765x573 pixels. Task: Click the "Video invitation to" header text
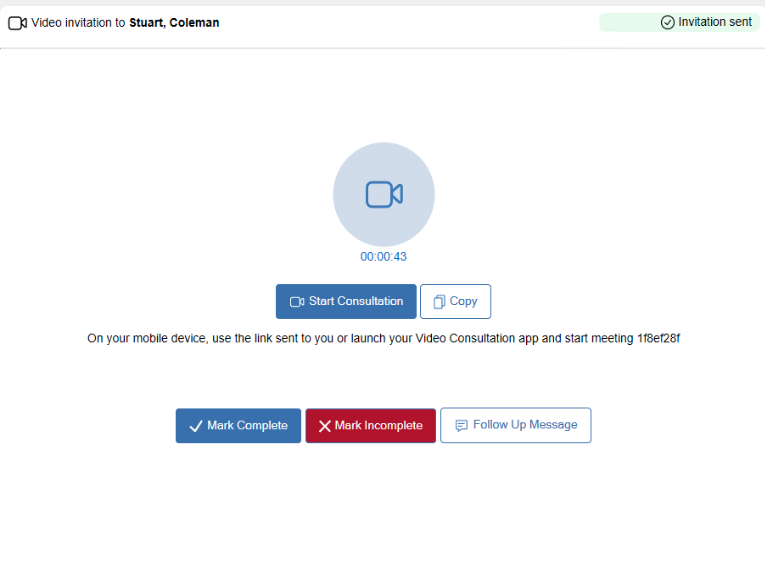click(x=78, y=22)
